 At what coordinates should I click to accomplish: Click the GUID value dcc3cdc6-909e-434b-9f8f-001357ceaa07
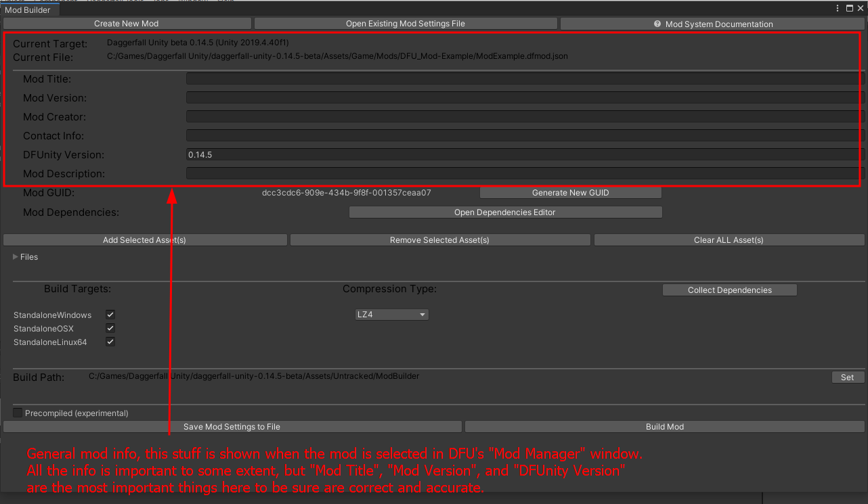[x=347, y=193]
